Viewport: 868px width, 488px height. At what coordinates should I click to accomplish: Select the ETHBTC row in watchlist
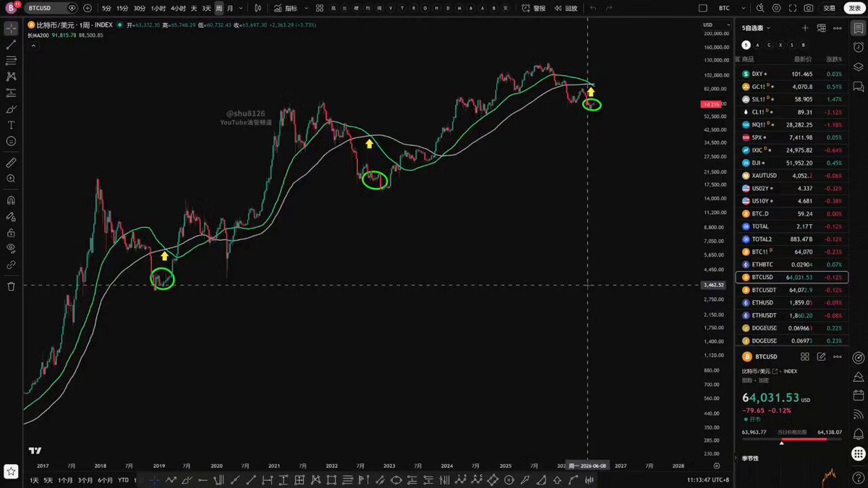(792, 265)
